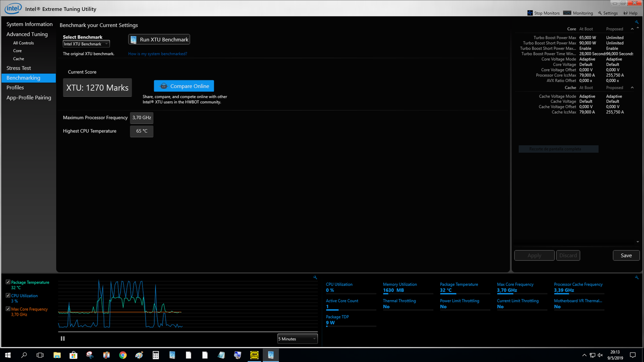Image resolution: width=644 pixels, height=362 pixels.
Task: Uncheck the Max Core Frequency graph checkbox
Action: point(8,309)
